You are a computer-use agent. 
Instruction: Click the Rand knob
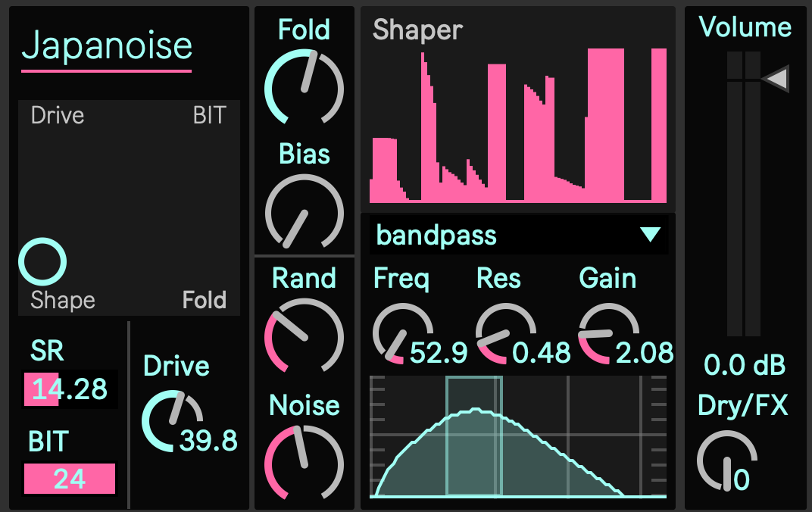point(304,336)
